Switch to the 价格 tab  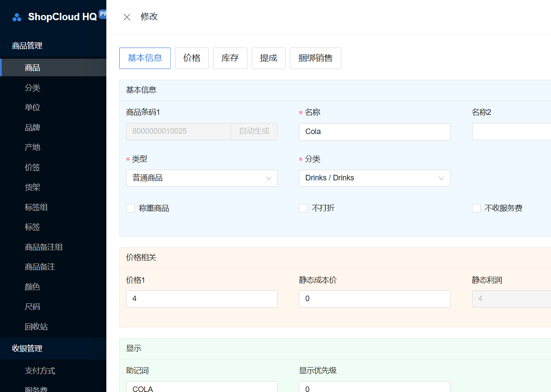point(192,58)
